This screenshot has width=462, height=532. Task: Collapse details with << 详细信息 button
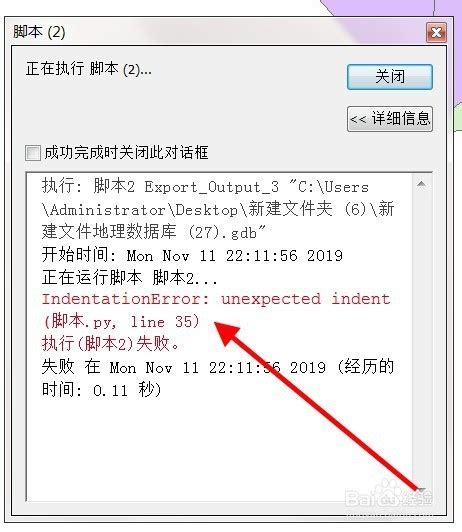[390, 119]
